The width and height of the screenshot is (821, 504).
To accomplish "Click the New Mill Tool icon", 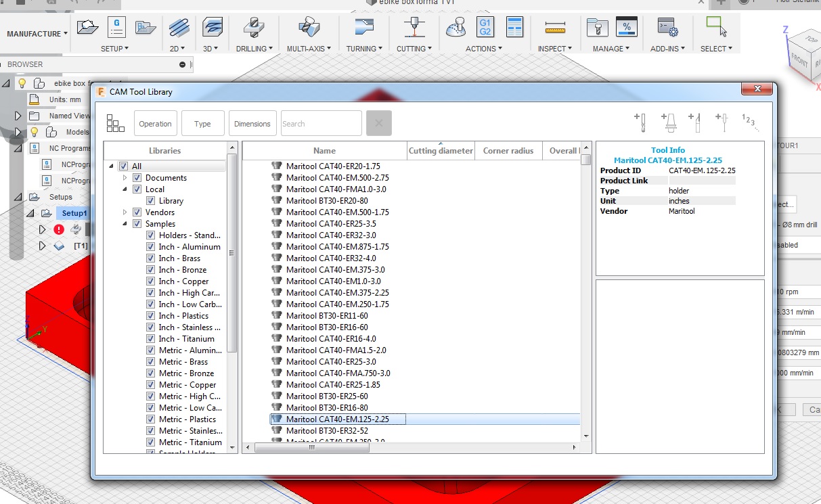I will coord(640,122).
